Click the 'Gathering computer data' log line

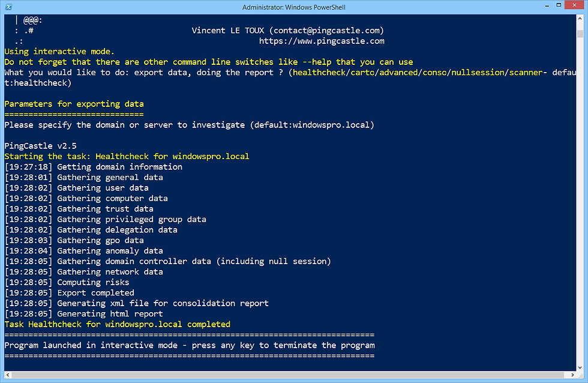point(86,199)
